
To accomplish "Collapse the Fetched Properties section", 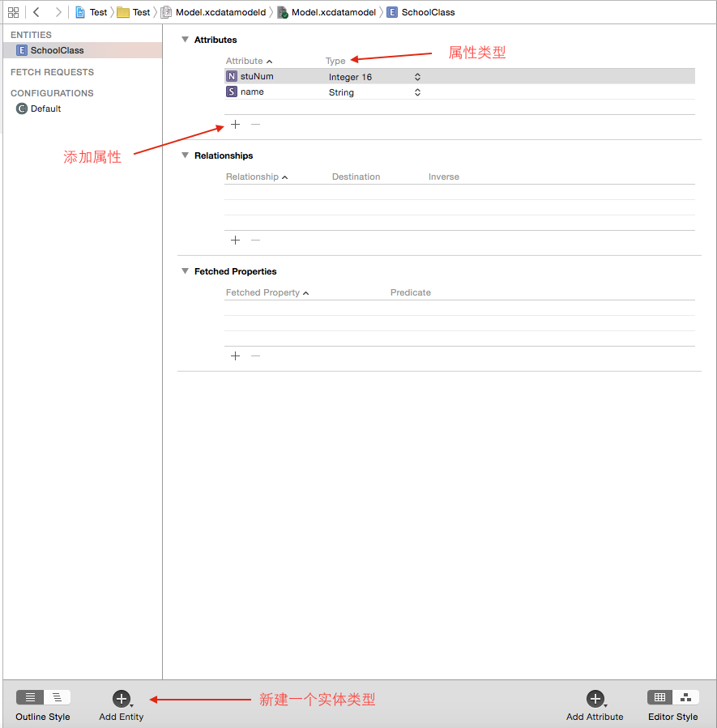I will point(185,270).
